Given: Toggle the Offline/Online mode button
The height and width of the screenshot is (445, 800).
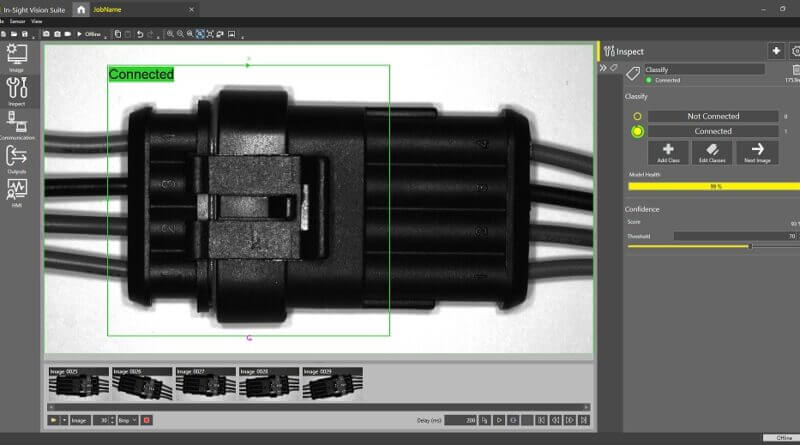Looking at the screenshot, I should coord(90,34).
